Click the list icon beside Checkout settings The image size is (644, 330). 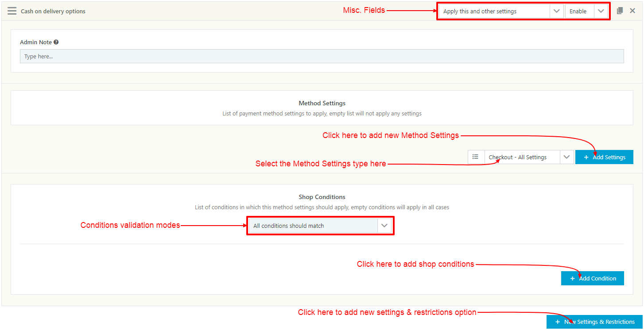click(476, 157)
